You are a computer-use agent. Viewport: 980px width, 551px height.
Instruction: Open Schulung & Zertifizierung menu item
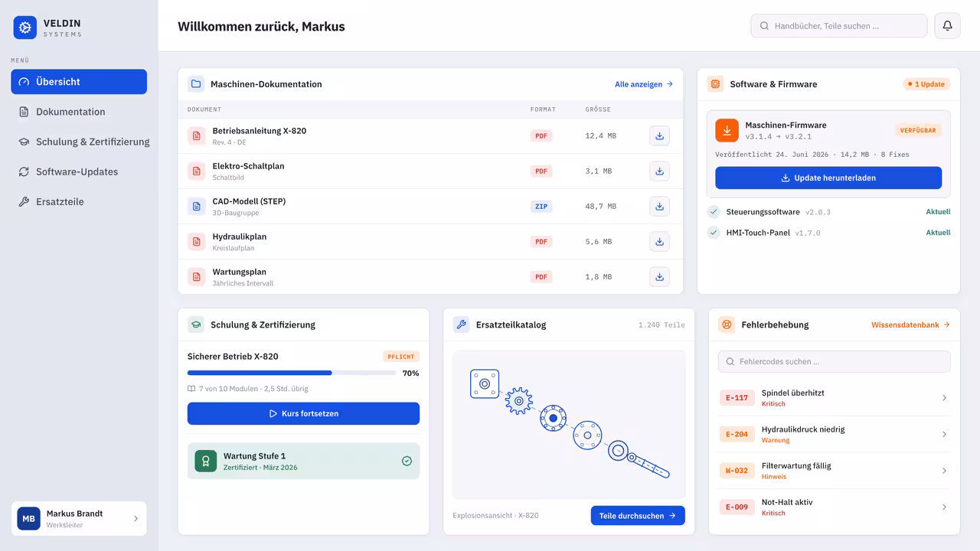pyautogui.click(x=79, y=142)
